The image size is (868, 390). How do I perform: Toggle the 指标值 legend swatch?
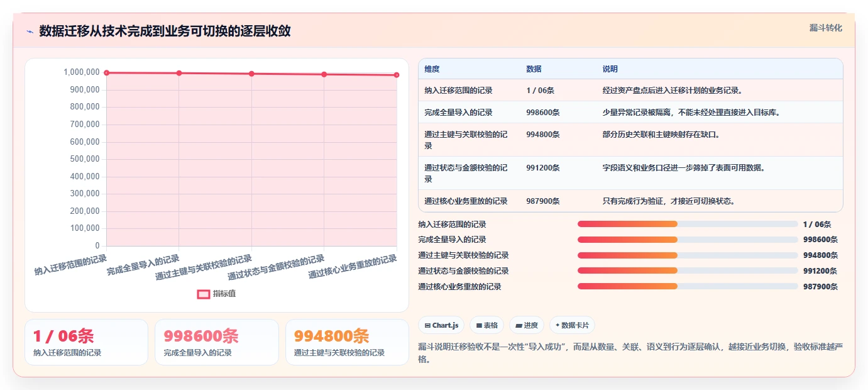(204, 294)
